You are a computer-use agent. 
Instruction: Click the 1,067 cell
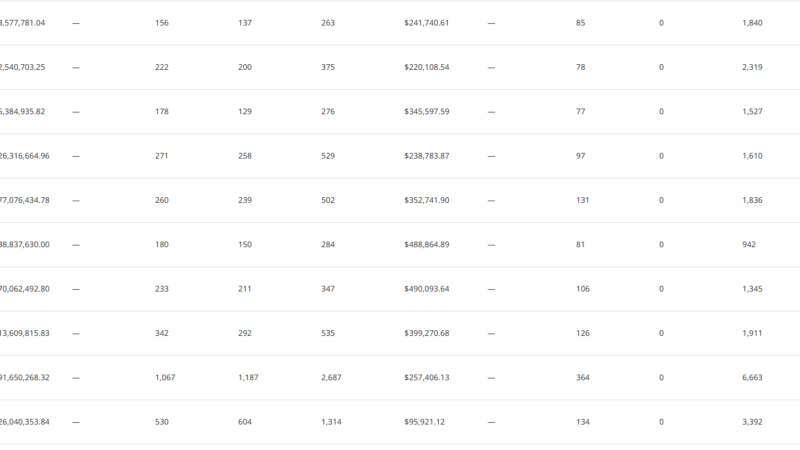coord(165,378)
